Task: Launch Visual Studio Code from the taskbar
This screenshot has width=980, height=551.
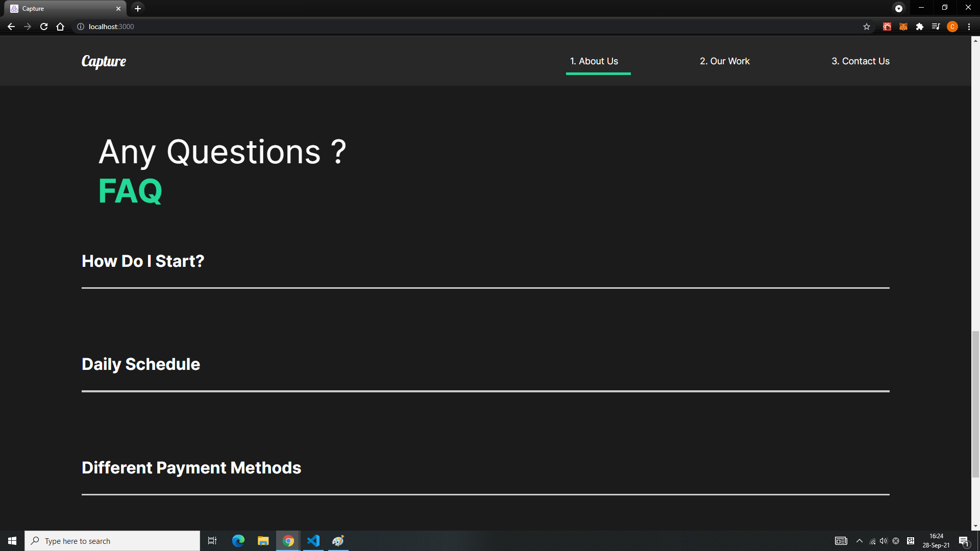Action: (313, 540)
